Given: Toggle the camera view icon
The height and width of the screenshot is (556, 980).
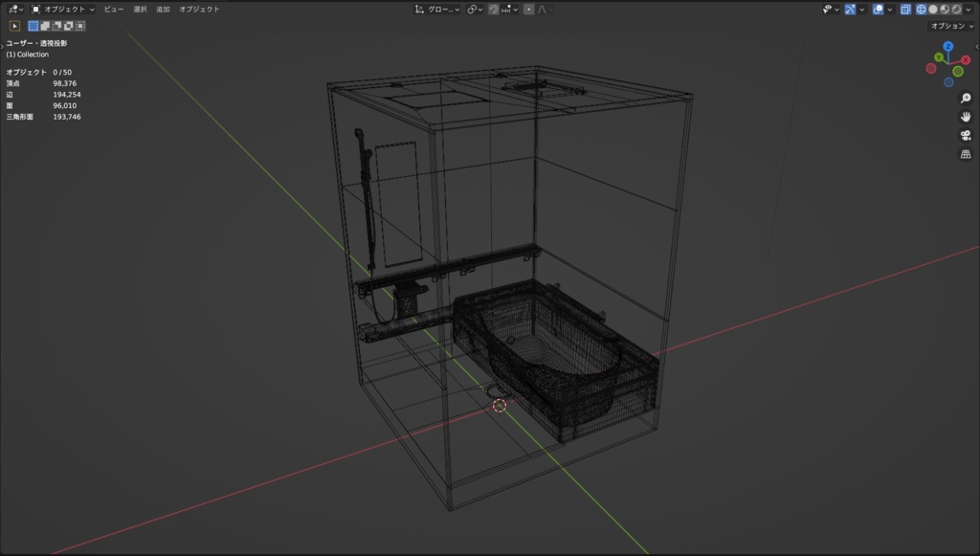Looking at the screenshot, I should 966,136.
